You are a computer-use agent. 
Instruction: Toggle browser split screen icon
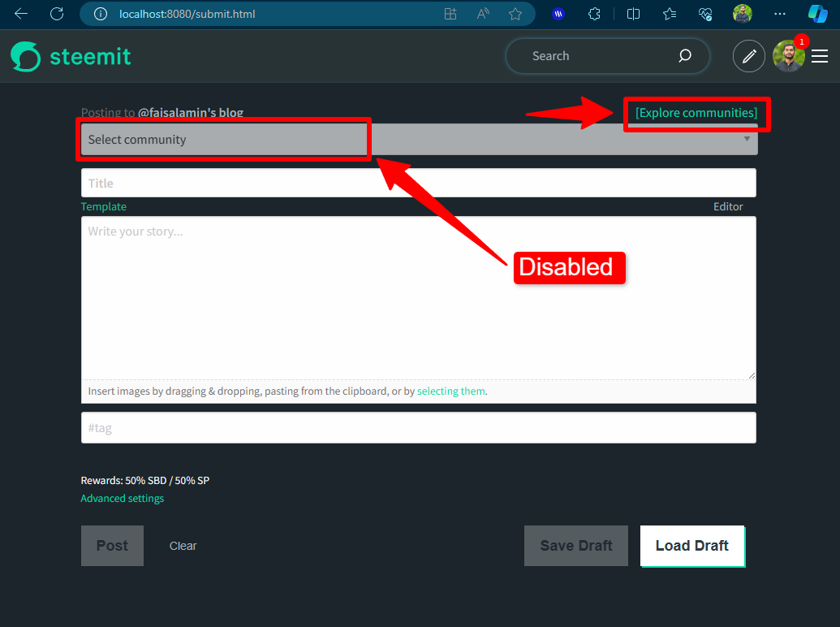(x=633, y=14)
